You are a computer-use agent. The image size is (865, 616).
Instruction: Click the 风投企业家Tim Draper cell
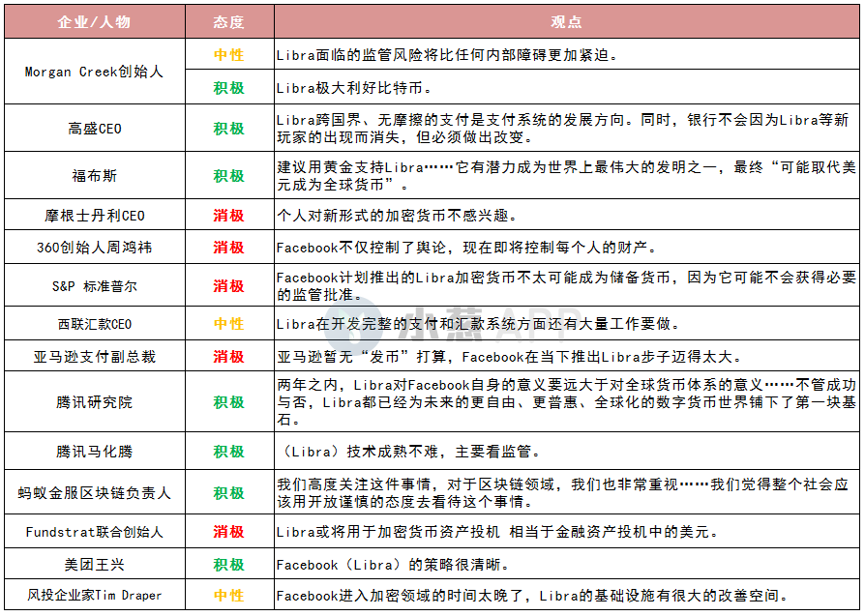pos(94,595)
